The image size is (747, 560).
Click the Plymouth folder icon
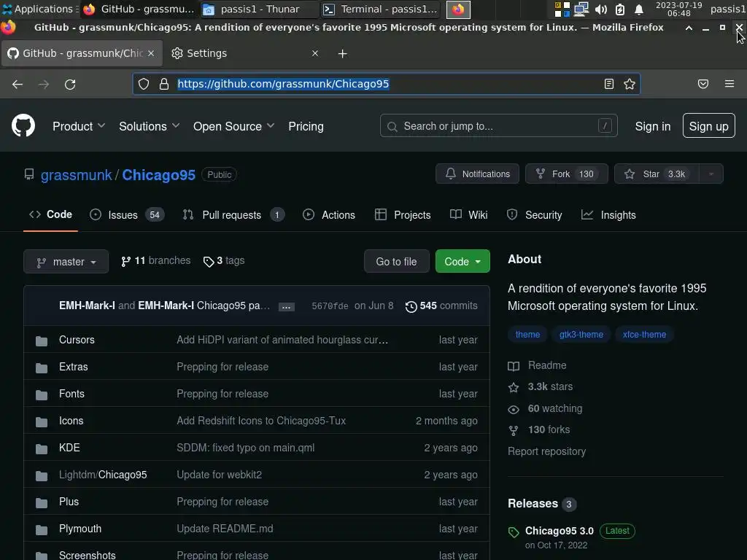[x=42, y=529]
